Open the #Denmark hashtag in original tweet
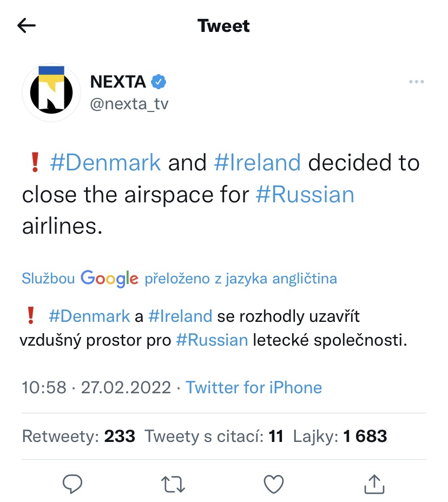 pos(106,163)
